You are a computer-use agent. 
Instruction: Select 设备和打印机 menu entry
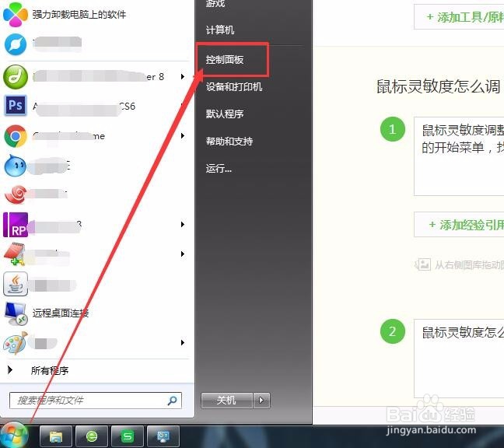(x=234, y=87)
